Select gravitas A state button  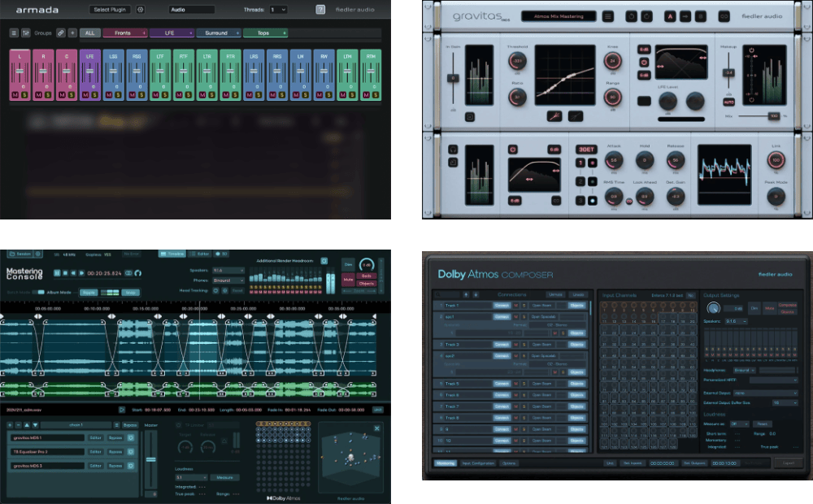pos(670,16)
